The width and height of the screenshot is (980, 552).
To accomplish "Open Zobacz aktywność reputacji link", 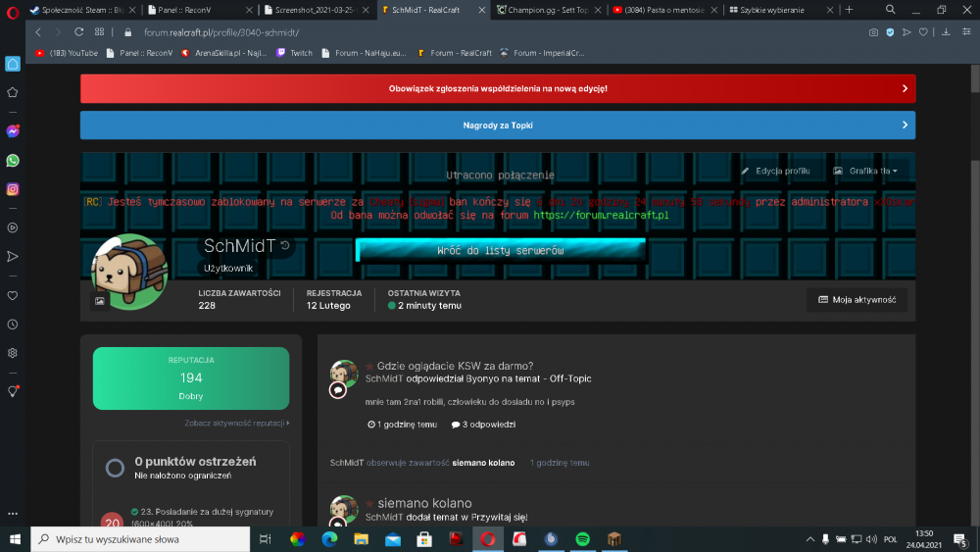I will [x=236, y=424].
